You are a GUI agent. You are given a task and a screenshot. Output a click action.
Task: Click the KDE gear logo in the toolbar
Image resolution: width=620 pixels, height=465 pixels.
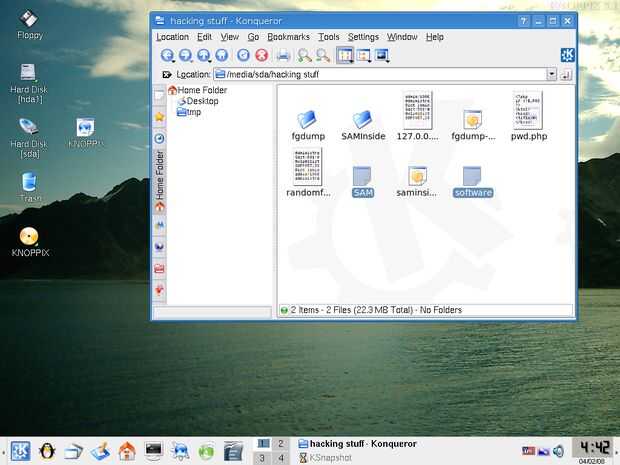567,55
